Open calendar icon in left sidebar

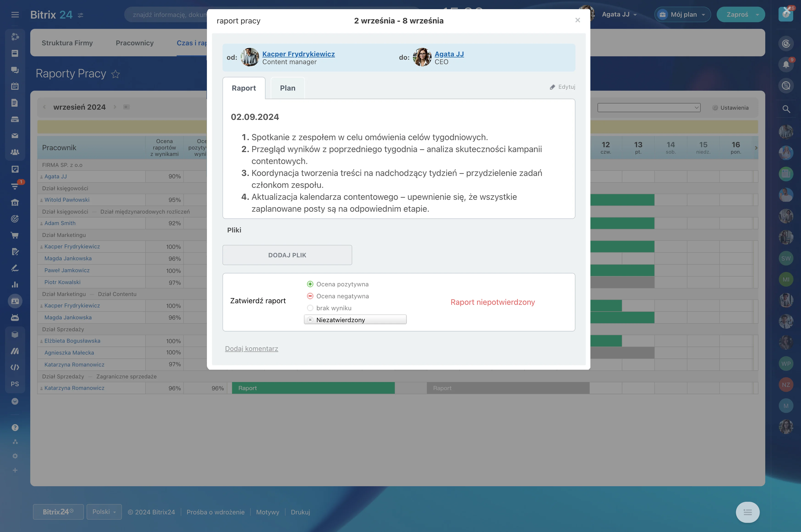click(x=15, y=86)
